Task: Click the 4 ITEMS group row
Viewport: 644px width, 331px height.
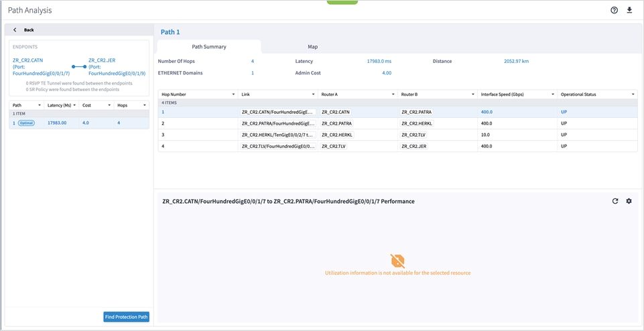Action: click(x=397, y=103)
